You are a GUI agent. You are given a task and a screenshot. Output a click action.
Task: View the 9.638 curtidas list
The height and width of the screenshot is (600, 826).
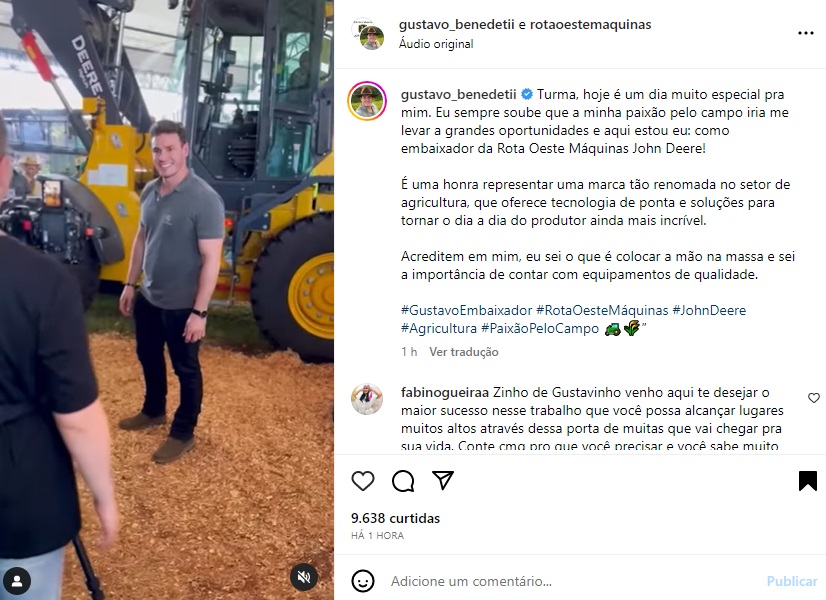click(x=396, y=518)
